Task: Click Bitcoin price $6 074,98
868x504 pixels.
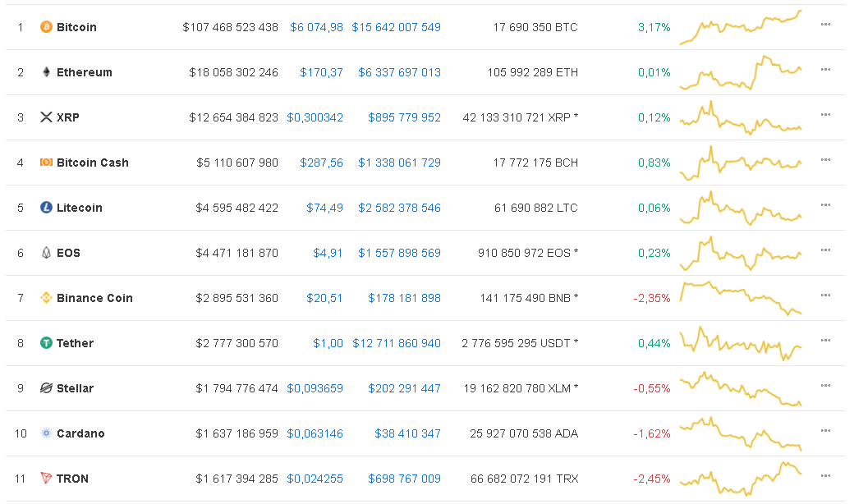Action: [x=316, y=27]
